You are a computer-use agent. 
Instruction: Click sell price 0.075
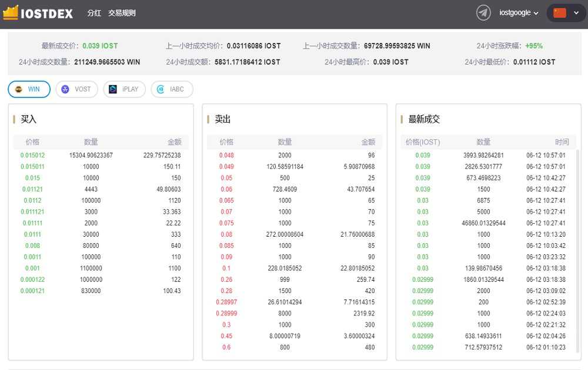(x=226, y=223)
